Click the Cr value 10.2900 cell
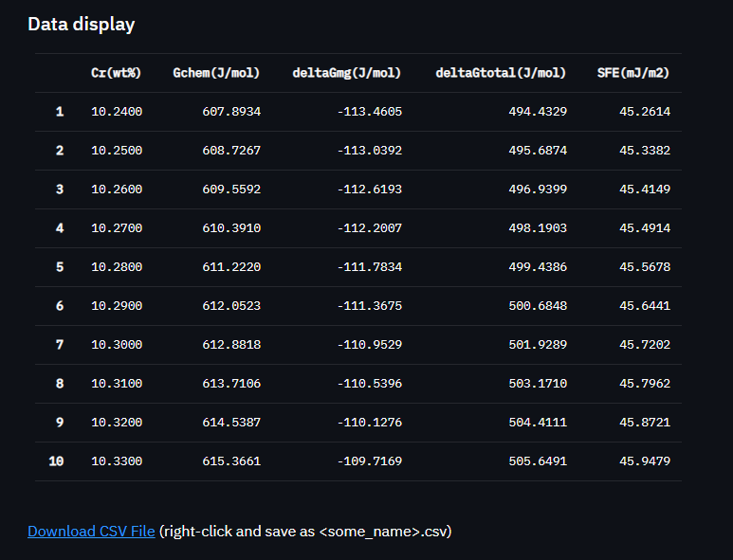The image size is (733, 560). (x=117, y=306)
